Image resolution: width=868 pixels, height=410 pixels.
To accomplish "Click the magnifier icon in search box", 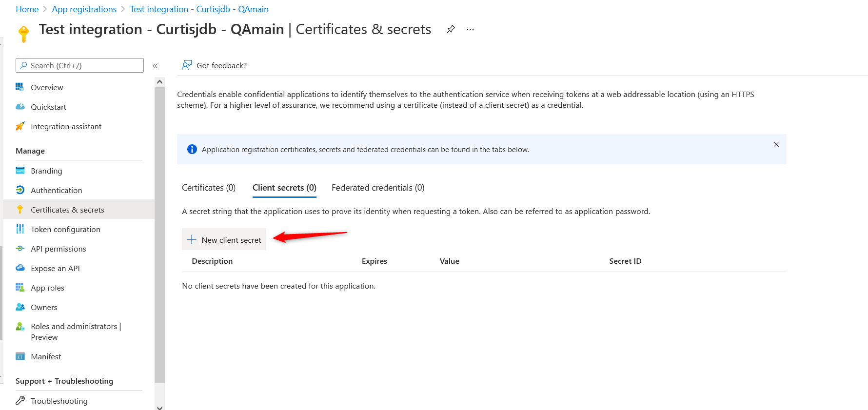I will (23, 65).
